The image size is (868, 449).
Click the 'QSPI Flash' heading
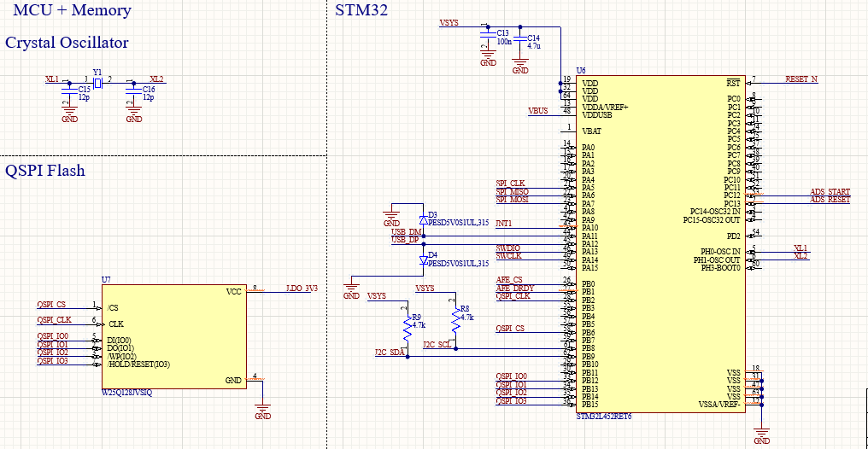pos(45,171)
